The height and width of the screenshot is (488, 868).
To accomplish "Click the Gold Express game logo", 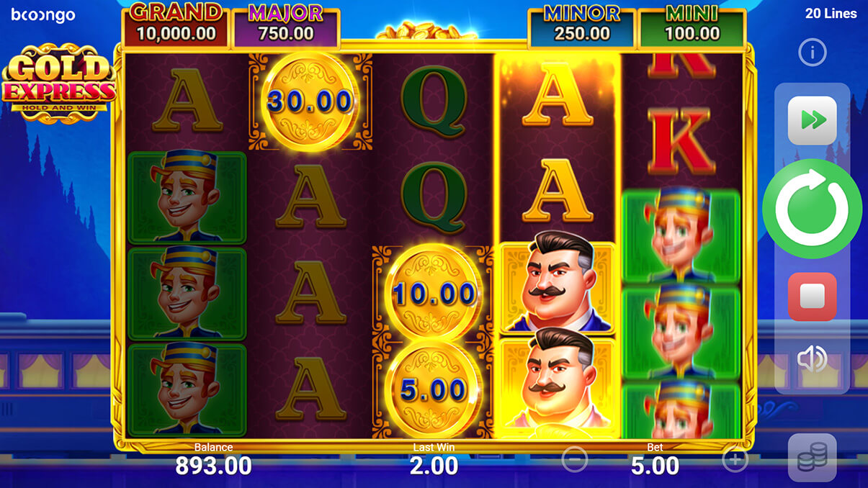I will [x=59, y=83].
